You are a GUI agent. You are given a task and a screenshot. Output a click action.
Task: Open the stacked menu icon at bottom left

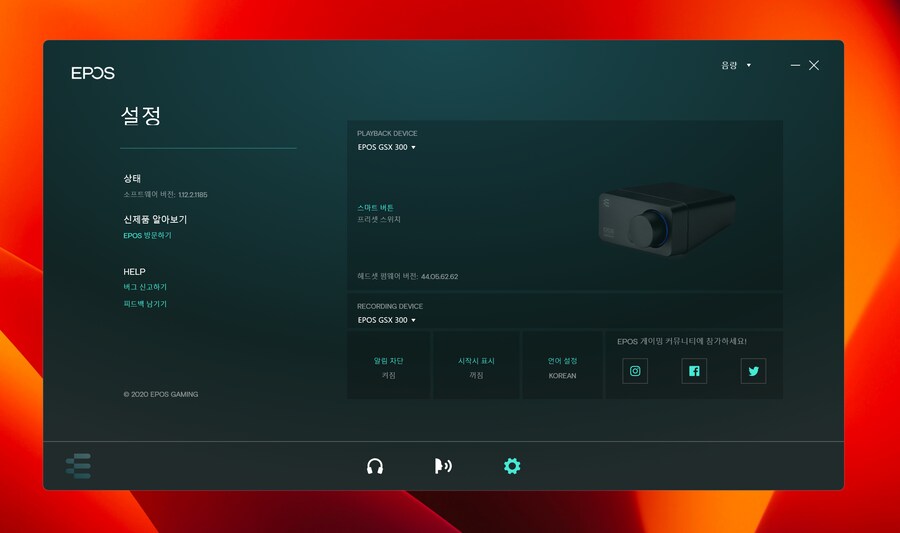tap(79, 466)
